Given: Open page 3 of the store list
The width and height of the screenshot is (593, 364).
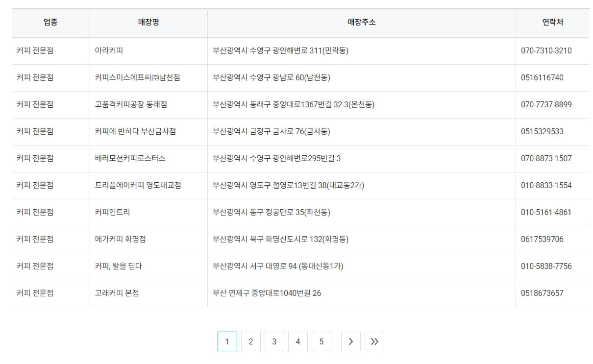Looking at the screenshot, I should (x=274, y=341).
